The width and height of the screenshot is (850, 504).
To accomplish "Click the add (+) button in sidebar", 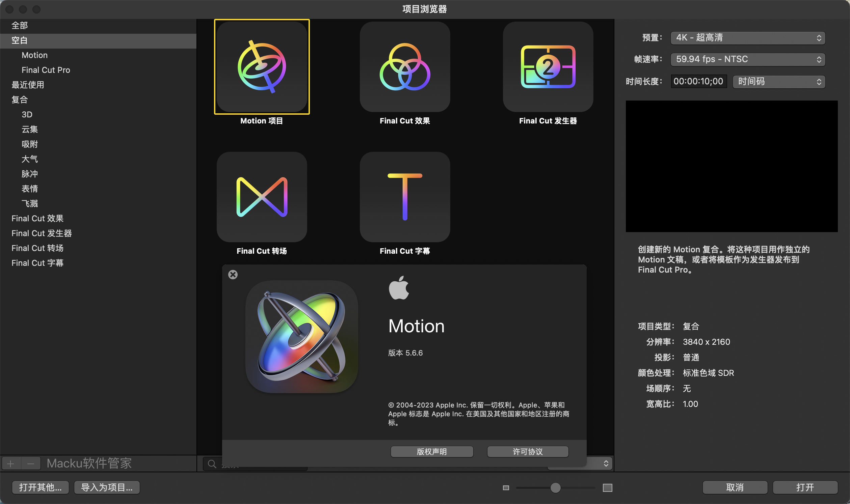I will tap(10, 464).
